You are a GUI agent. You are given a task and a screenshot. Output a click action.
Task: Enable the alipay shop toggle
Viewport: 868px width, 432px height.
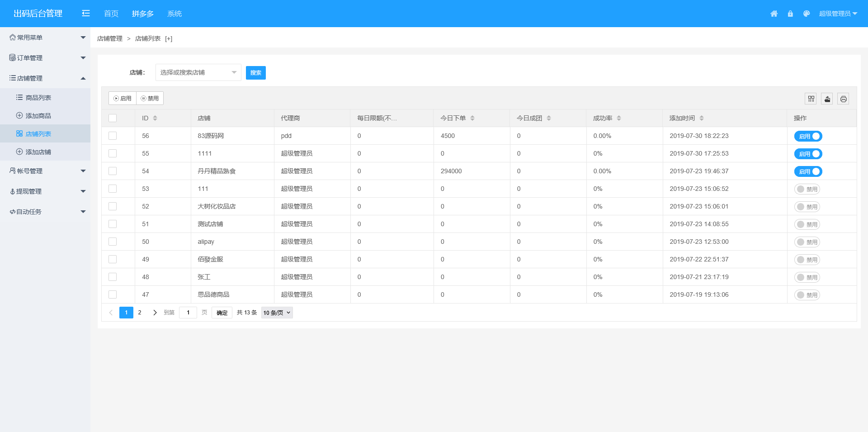pos(807,242)
